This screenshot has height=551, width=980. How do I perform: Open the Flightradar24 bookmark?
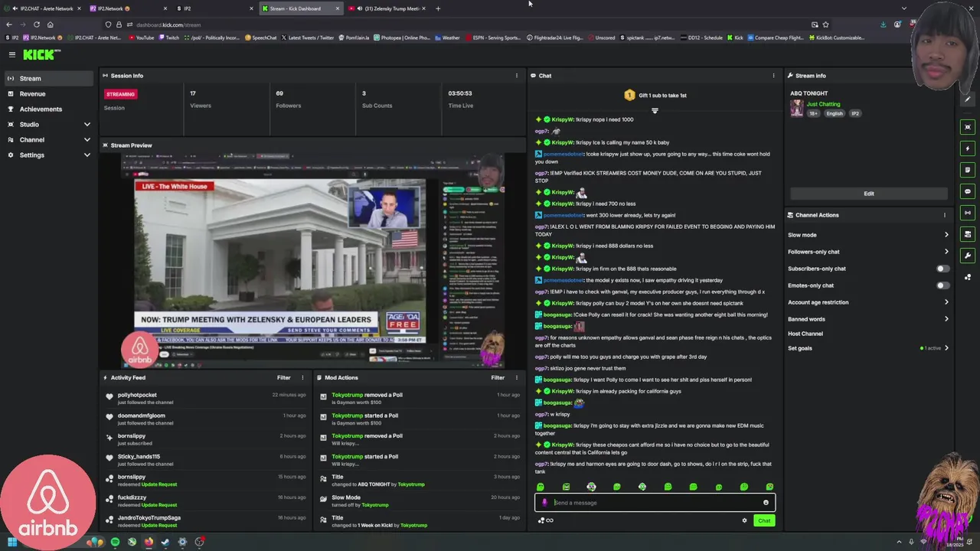pos(555,37)
